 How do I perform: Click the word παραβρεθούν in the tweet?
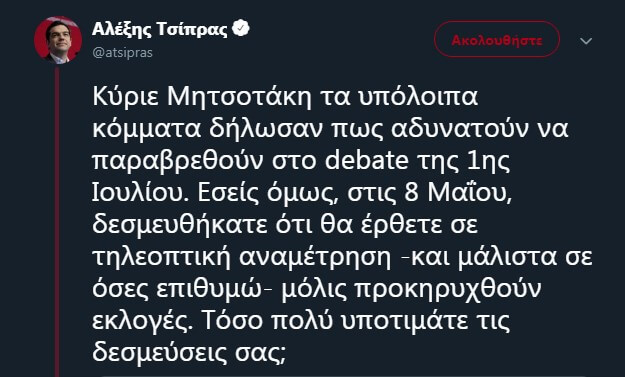(178, 162)
